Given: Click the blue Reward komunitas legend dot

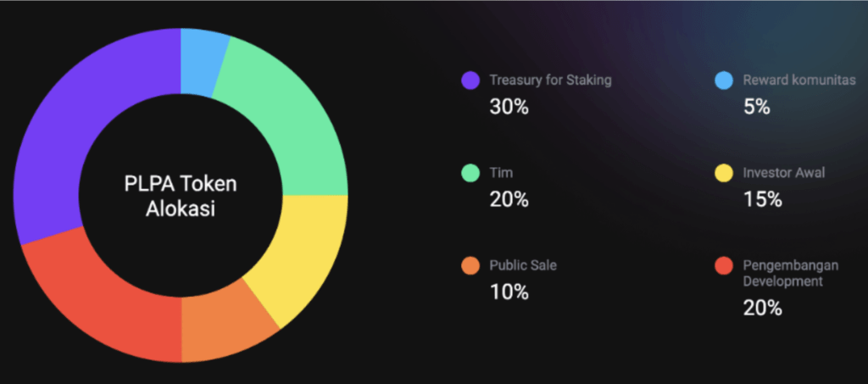Looking at the screenshot, I should click(x=723, y=81).
